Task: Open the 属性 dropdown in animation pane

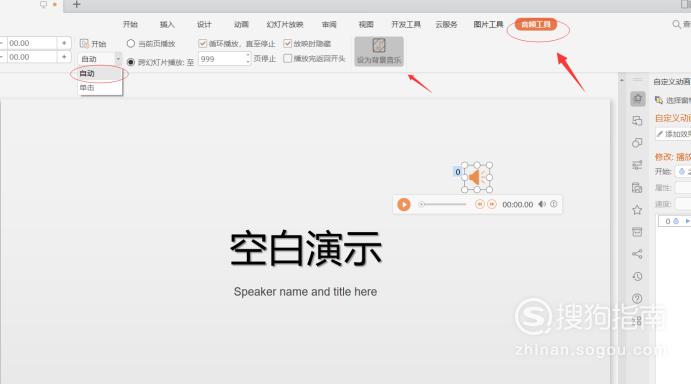Action: [x=683, y=188]
